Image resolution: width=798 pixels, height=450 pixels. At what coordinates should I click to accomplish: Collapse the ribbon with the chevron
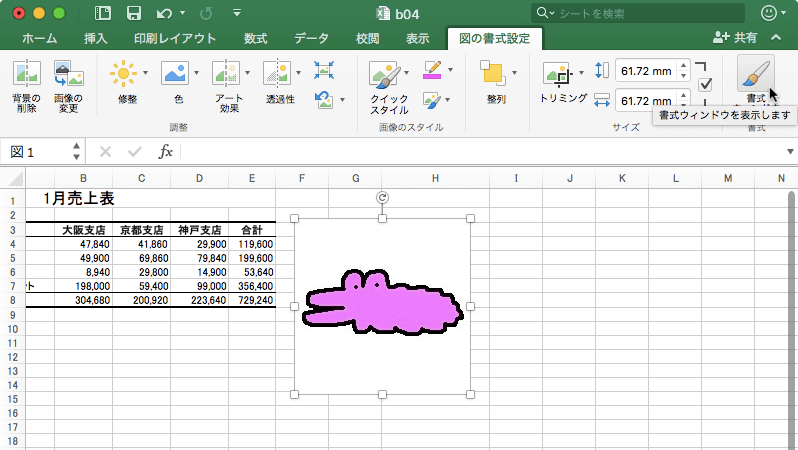pos(776,37)
